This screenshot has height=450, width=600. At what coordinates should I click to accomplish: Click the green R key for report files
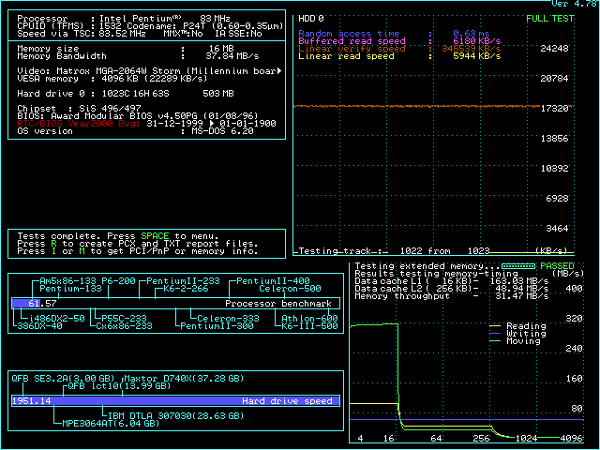[x=54, y=244]
